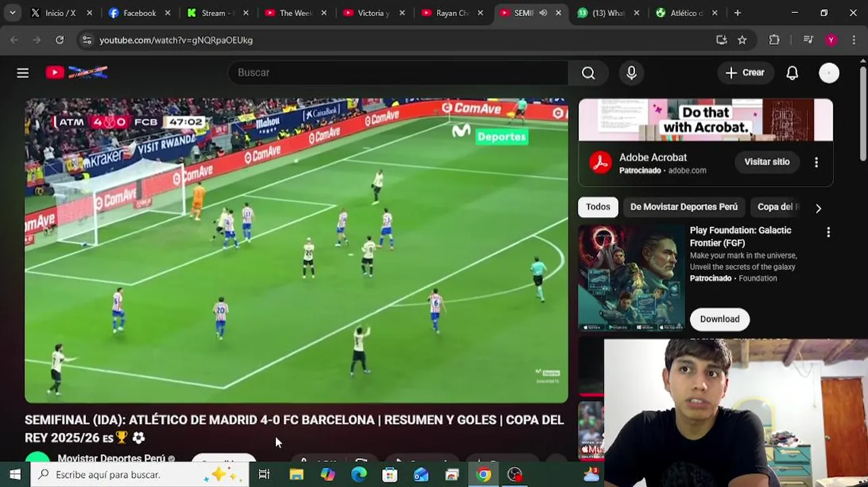Image resolution: width=868 pixels, height=487 pixels.
Task: Open the YouTube account avatar menu
Action: pos(829,72)
